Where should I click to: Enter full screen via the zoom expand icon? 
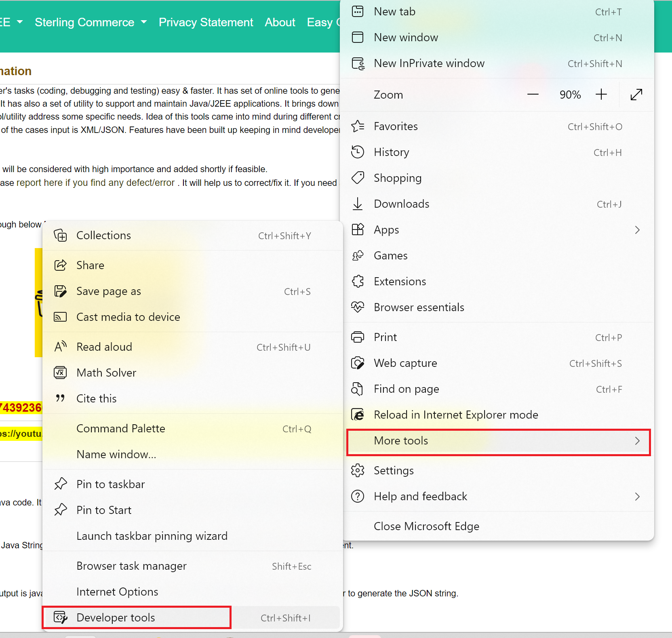point(636,95)
